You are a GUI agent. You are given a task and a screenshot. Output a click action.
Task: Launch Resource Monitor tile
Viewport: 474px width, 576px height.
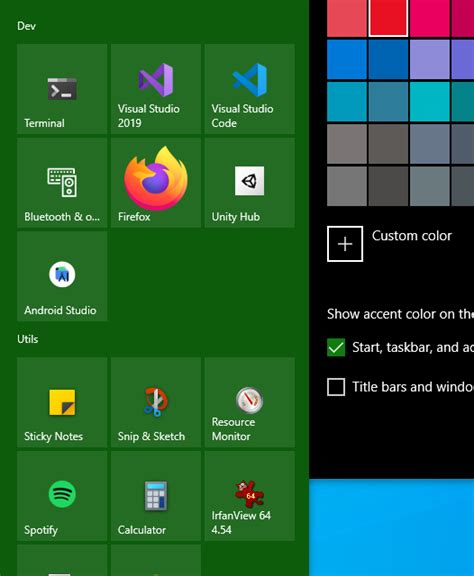pos(249,402)
